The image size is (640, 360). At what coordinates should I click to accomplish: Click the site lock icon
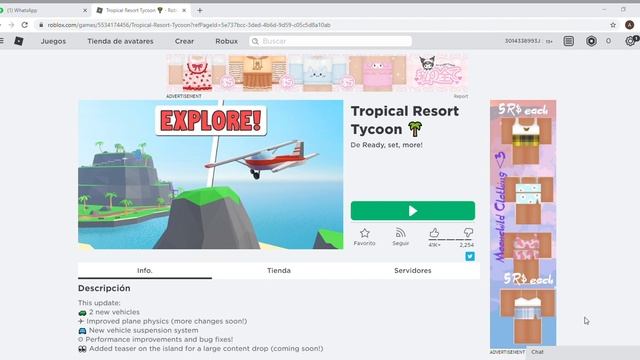(41, 25)
